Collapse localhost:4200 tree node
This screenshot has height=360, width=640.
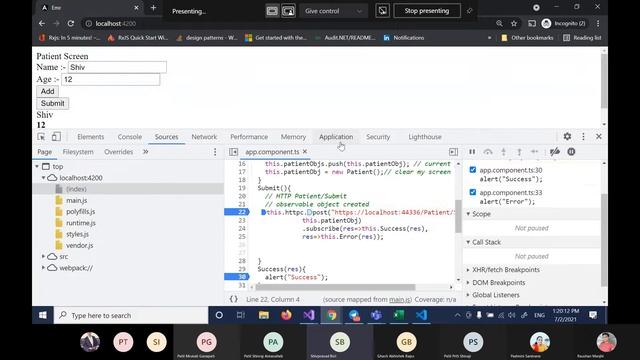pyautogui.click(x=43, y=178)
